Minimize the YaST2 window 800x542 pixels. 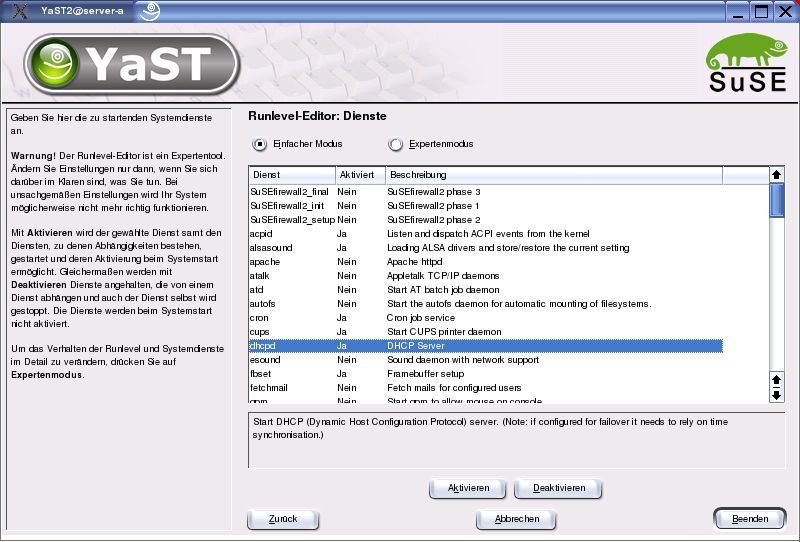tap(737, 11)
